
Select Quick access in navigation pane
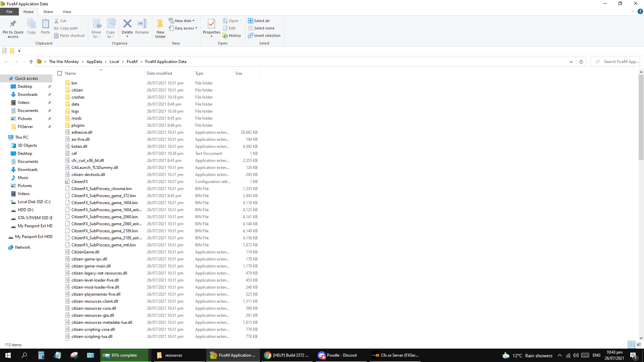click(x=26, y=78)
